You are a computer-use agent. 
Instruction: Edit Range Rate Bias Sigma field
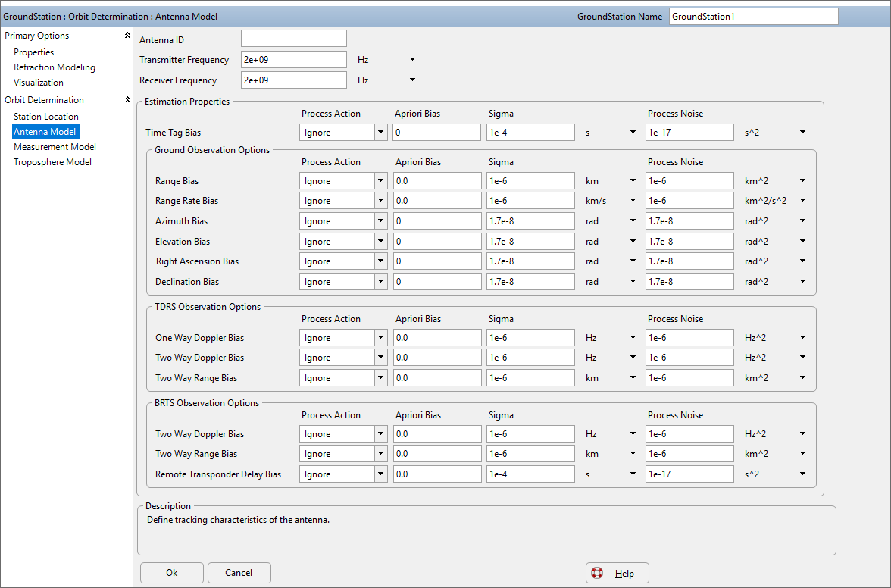point(530,201)
